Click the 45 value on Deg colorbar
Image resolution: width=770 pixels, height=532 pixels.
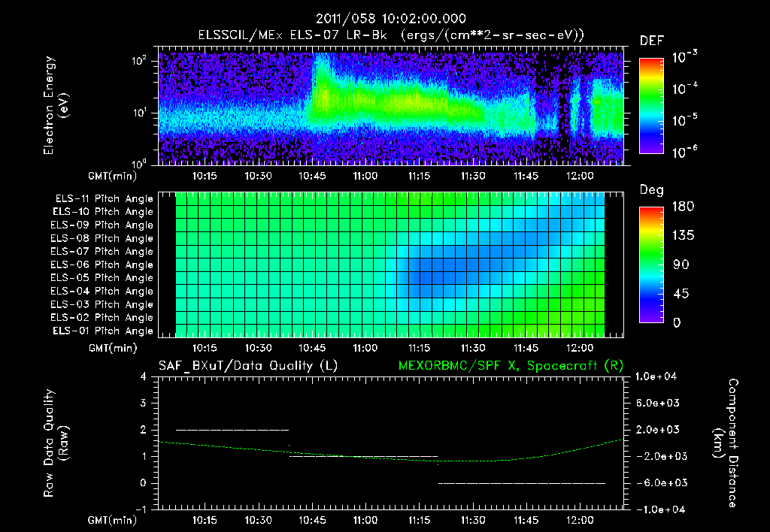coord(681,294)
